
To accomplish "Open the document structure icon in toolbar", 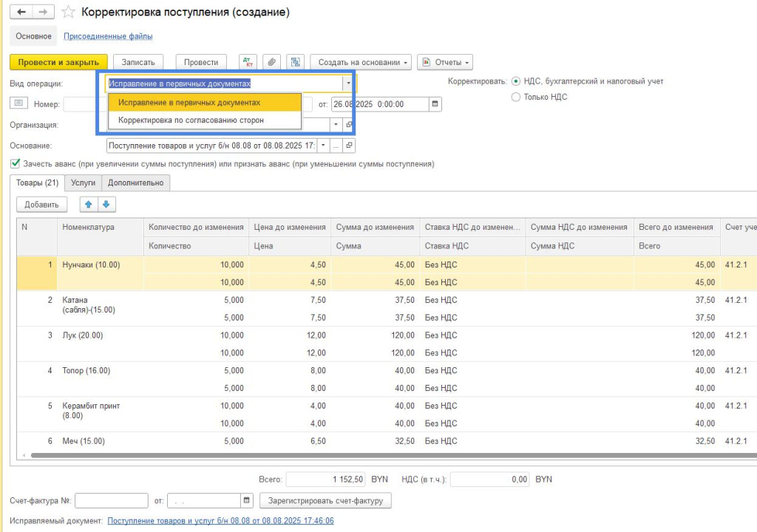I will 296,62.
